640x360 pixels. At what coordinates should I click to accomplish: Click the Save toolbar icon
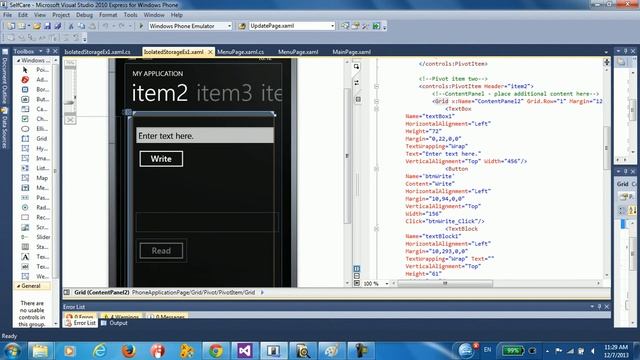[47, 26]
